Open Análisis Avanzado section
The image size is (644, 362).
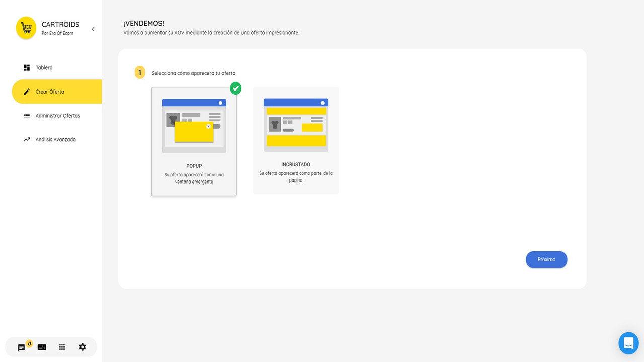(57, 140)
